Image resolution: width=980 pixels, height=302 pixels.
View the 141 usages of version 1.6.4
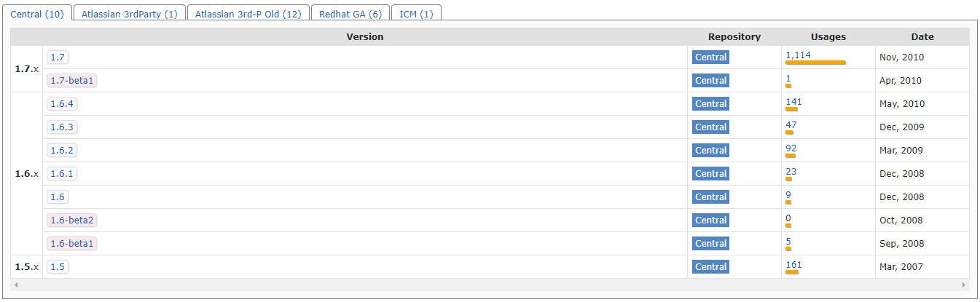pos(793,101)
